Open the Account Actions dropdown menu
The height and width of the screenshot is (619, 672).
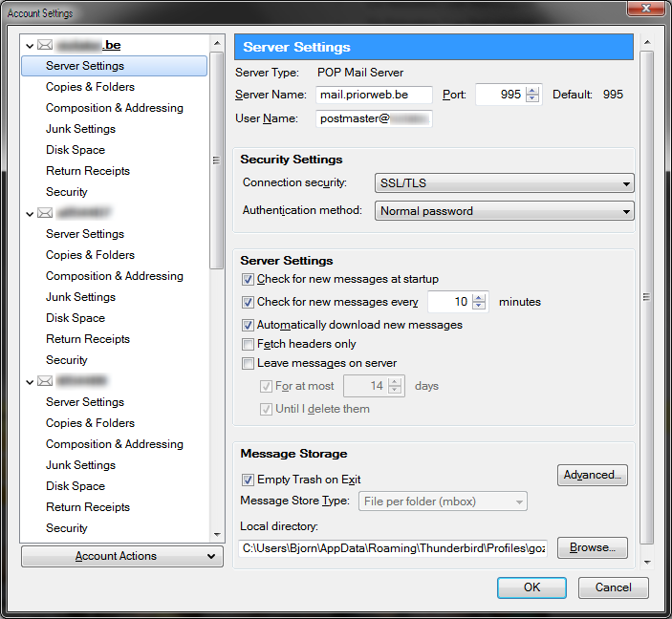point(121,556)
